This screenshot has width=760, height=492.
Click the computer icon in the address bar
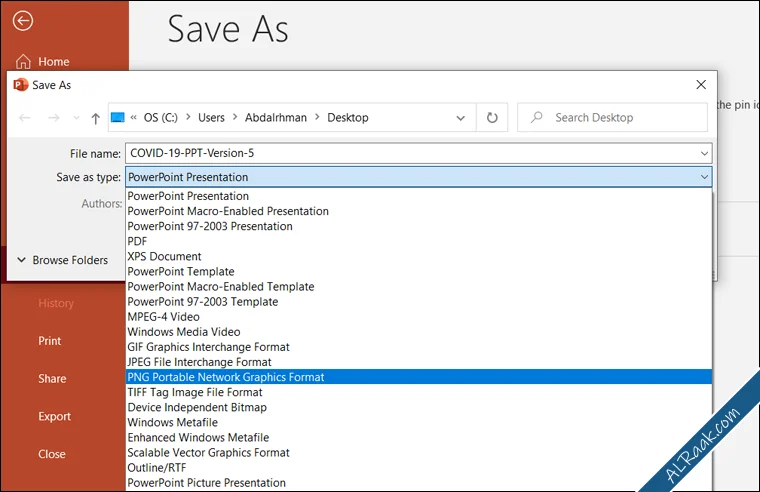coord(118,117)
